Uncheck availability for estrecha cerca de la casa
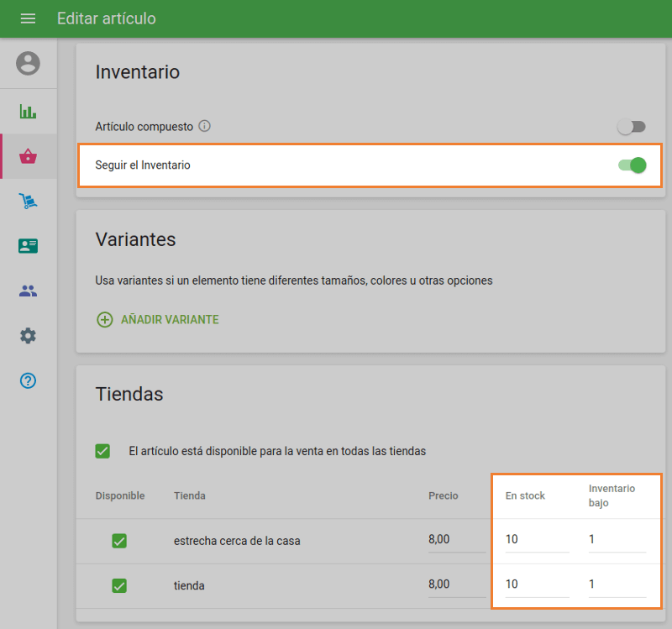The image size is (672, 629). [119, 541]
